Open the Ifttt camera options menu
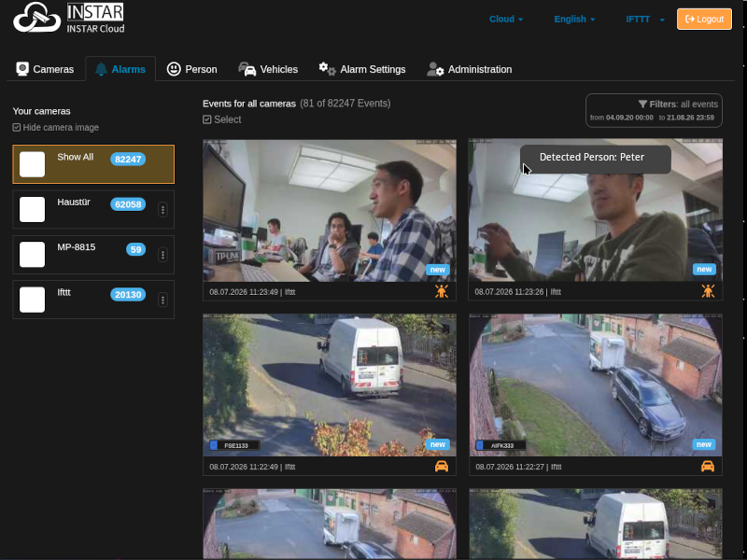The width and height of the screenshot is (747, 560). (x=162, y=300)
